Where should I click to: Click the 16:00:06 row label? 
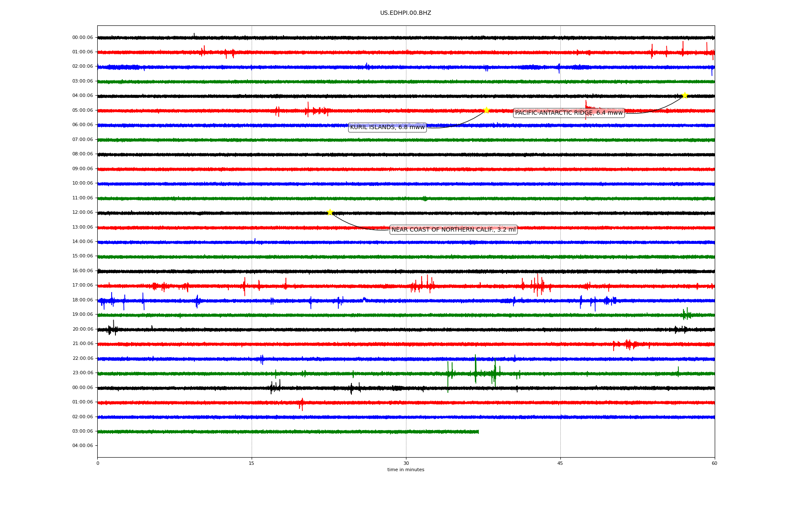[x=82, y=271]
